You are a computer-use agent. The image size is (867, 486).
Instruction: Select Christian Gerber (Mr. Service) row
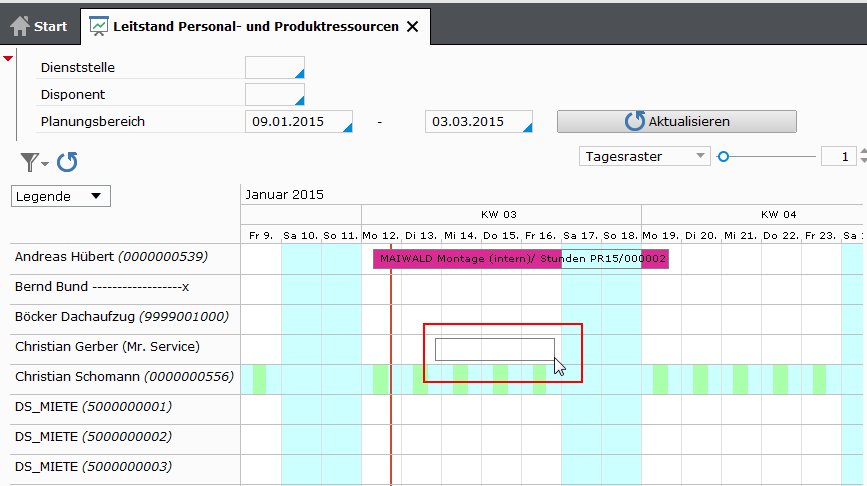107,347
